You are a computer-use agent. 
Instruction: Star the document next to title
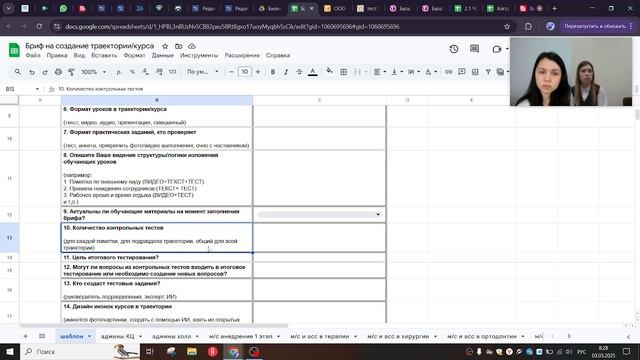pyautogui.click(x=165, y=46)
